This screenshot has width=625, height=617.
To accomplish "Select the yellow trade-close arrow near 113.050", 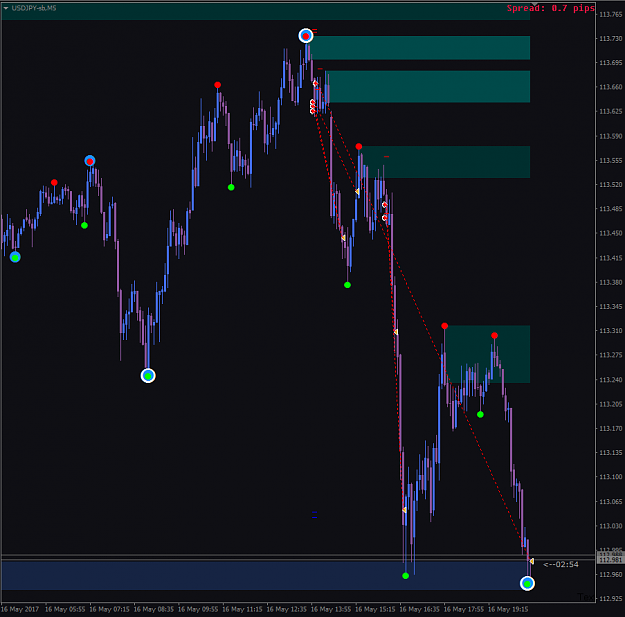I will pyautogui.click(x=404, y=510).
